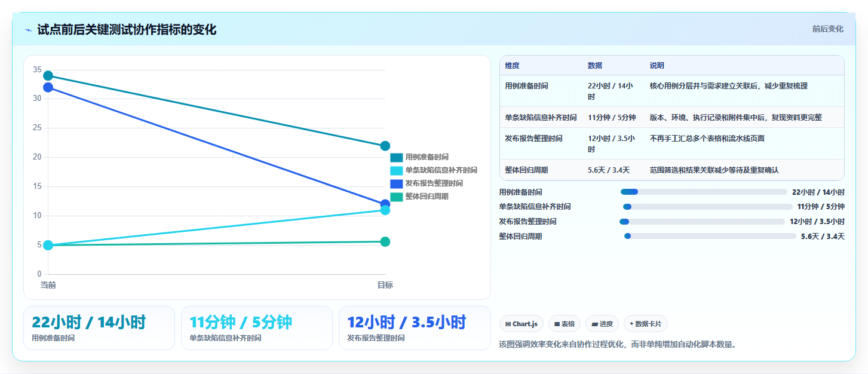Click description 不再手工汇总多个表格和流水线页面
Screen dimensions: 868x374
click(707, 139)
